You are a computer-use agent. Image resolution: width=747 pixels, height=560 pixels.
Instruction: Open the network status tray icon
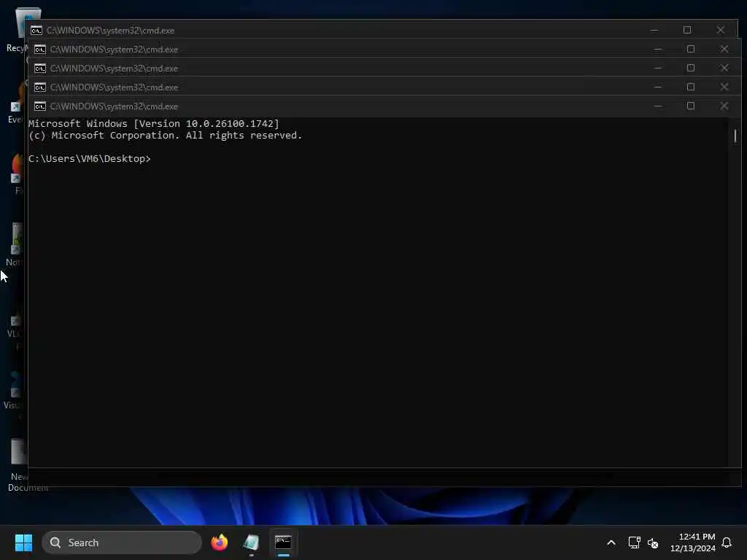click(x=634, y=542)
